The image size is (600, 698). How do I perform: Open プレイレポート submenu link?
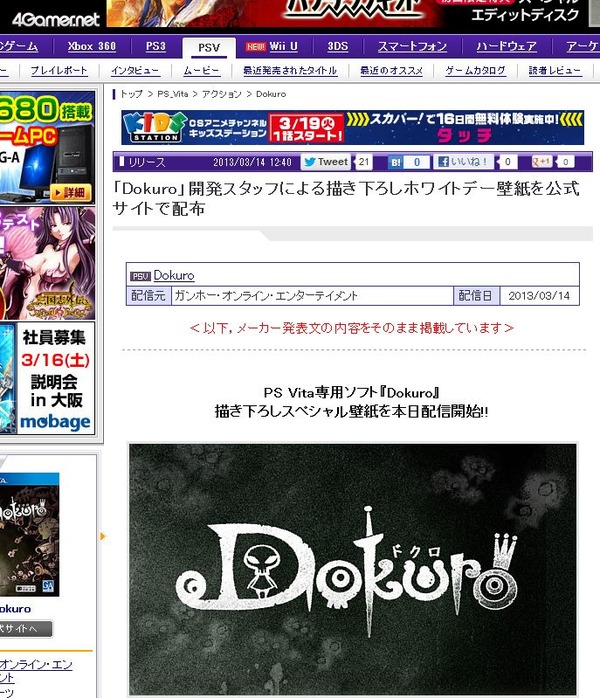pos(59,70)
